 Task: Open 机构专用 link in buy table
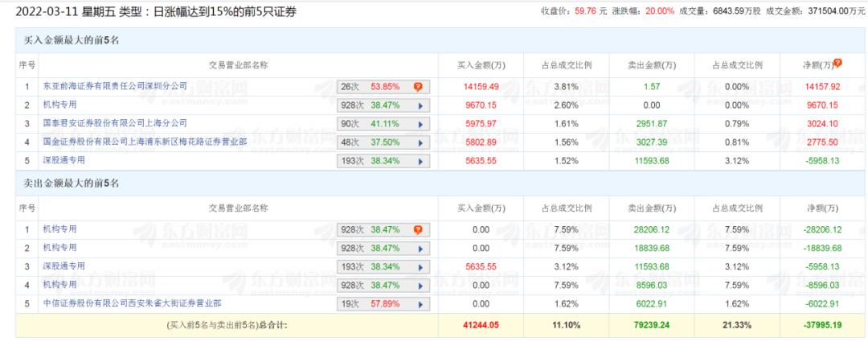click(60, 105)
